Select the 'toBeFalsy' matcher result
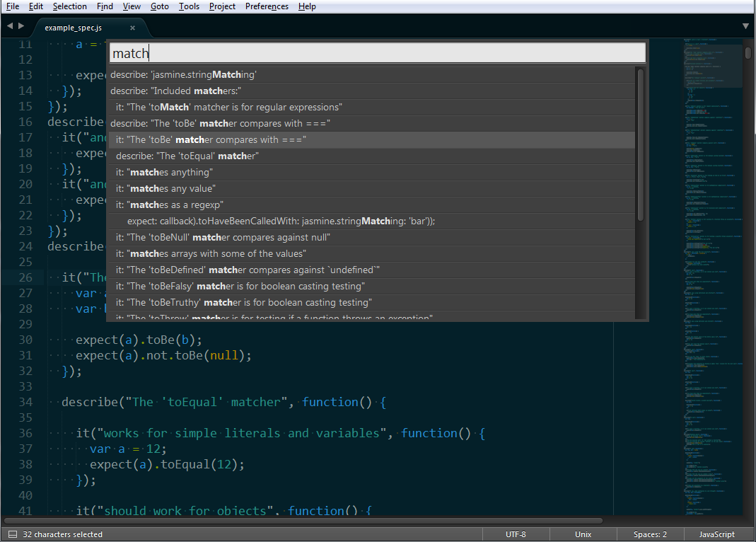756x542 pixels. 372,287
